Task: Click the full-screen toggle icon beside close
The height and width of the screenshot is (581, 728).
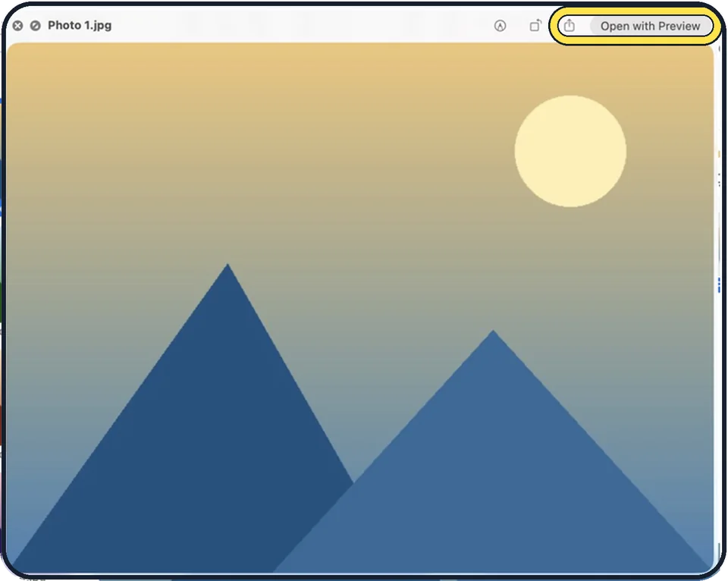Action: [36, 26]
